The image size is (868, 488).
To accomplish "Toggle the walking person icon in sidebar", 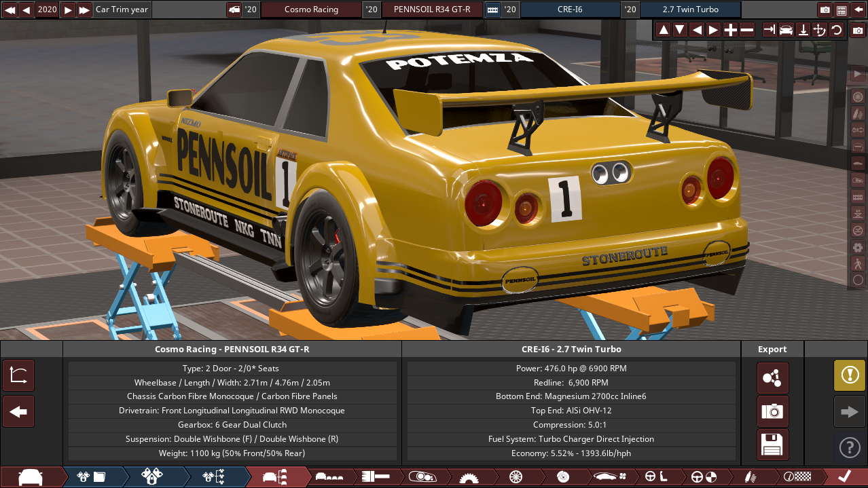I will 858,264.
